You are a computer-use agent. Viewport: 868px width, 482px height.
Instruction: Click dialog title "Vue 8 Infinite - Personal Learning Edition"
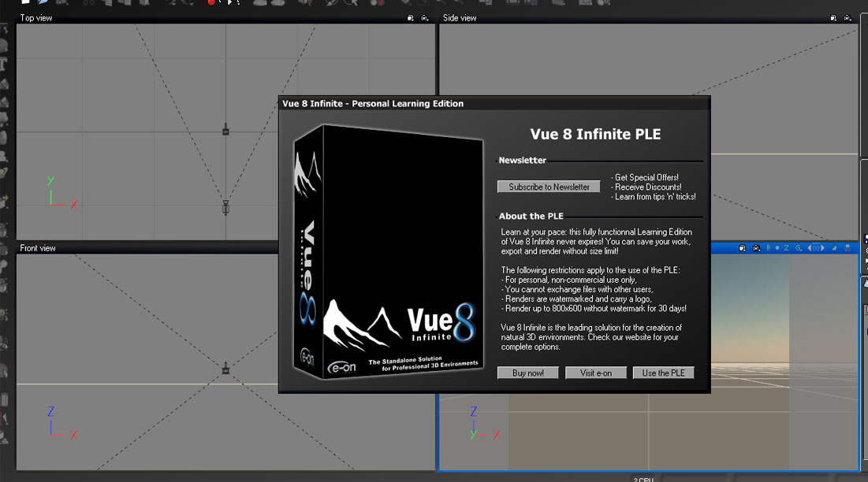pos(373,103)
